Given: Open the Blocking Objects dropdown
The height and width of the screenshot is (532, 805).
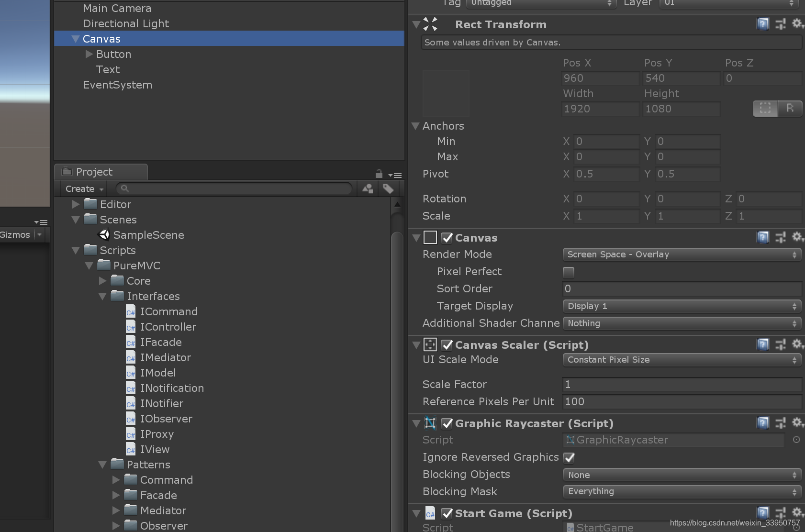Looking at the screenshot, I should pyautogui.click(x=682, y=475).
